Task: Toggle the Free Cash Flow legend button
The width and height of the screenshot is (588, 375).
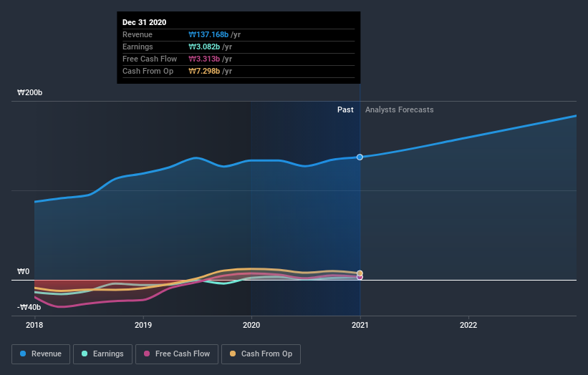Action: (x=177, y=354)
